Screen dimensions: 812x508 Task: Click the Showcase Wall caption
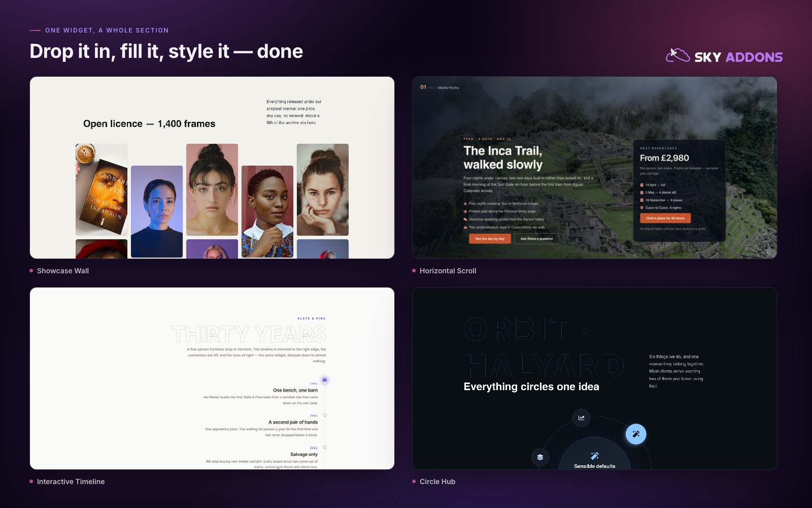(x=63, y=271)
